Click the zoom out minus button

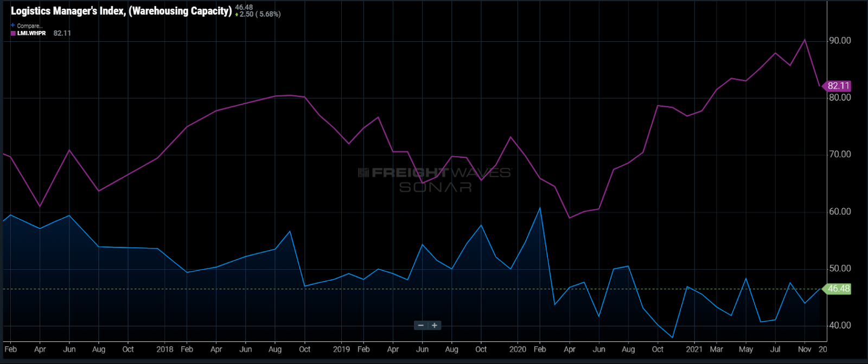(421, 325)
